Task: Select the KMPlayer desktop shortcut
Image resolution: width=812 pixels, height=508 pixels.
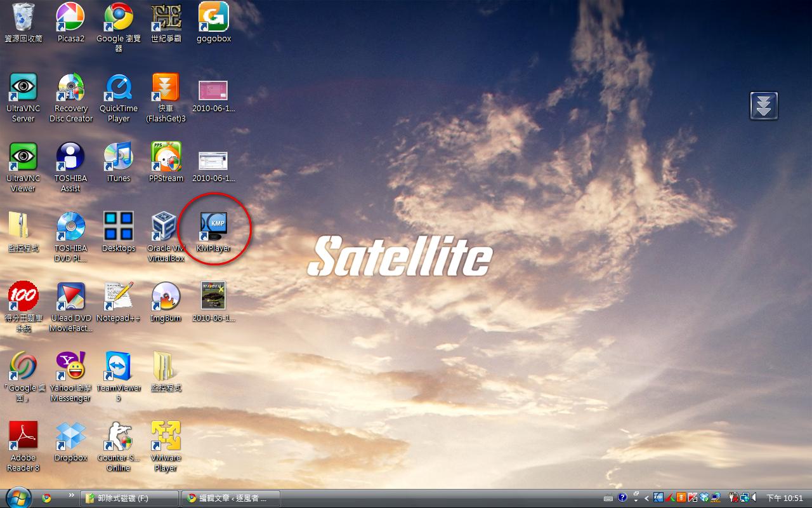Action: coord(213,233)
